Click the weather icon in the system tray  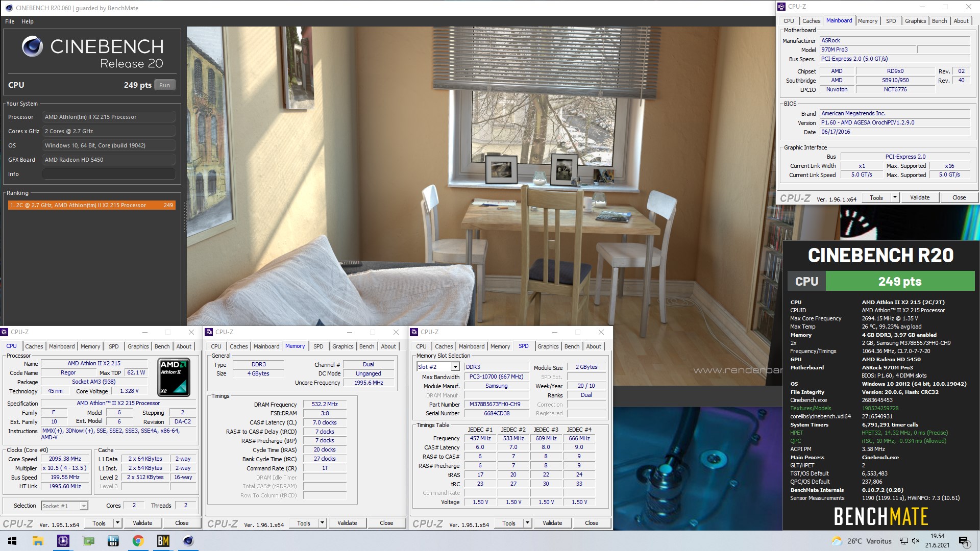[837, 541]
